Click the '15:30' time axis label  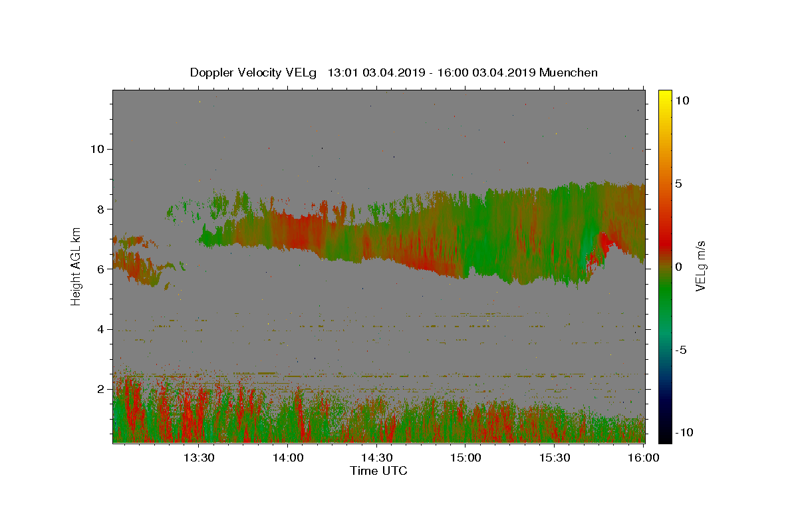[555, 458]
